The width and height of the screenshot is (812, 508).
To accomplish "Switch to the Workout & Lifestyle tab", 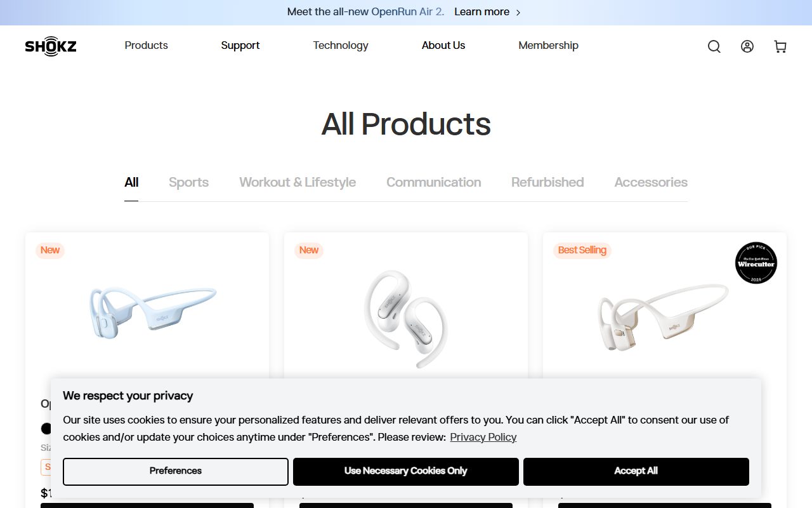I will 298,182.
